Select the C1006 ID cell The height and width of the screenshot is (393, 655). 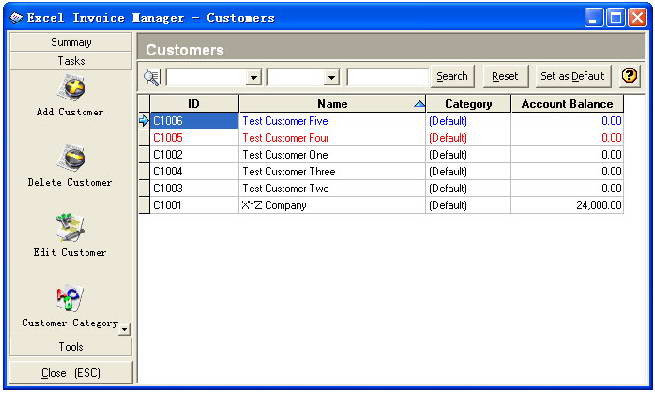[x=194, y=121]
